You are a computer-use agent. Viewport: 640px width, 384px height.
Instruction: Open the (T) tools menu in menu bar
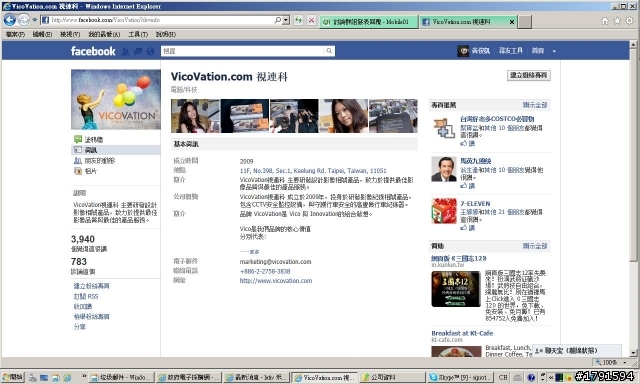[138, 34]
